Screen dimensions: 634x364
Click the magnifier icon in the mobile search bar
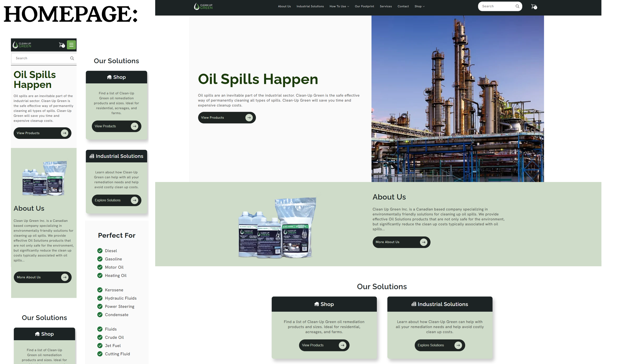72,58
